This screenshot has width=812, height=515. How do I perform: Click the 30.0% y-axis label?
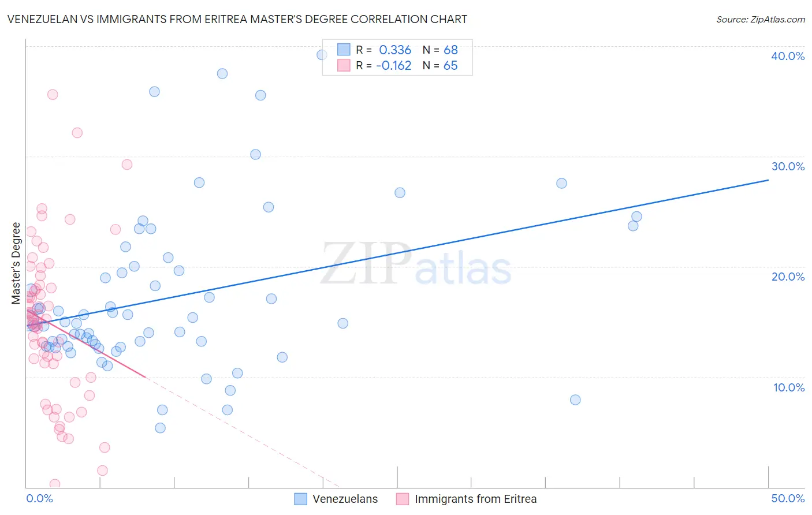tap(788, 166)
